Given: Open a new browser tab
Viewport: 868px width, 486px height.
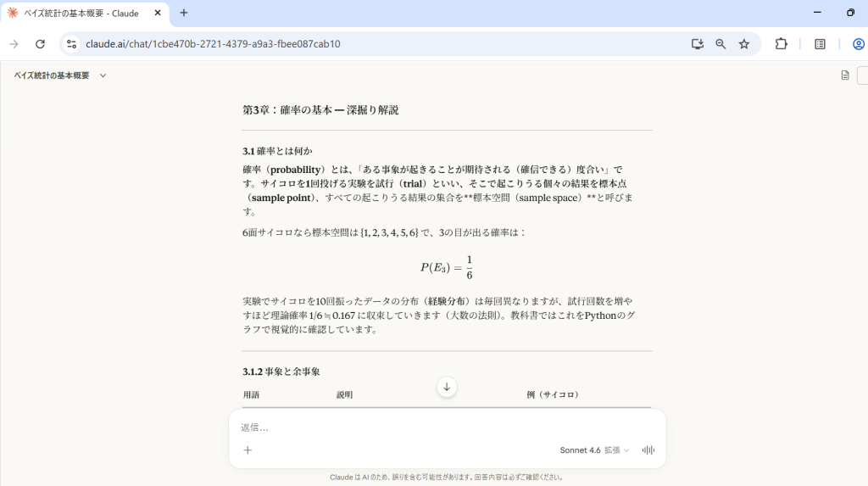Looking at the screenshot, I should tap(184, 13).
